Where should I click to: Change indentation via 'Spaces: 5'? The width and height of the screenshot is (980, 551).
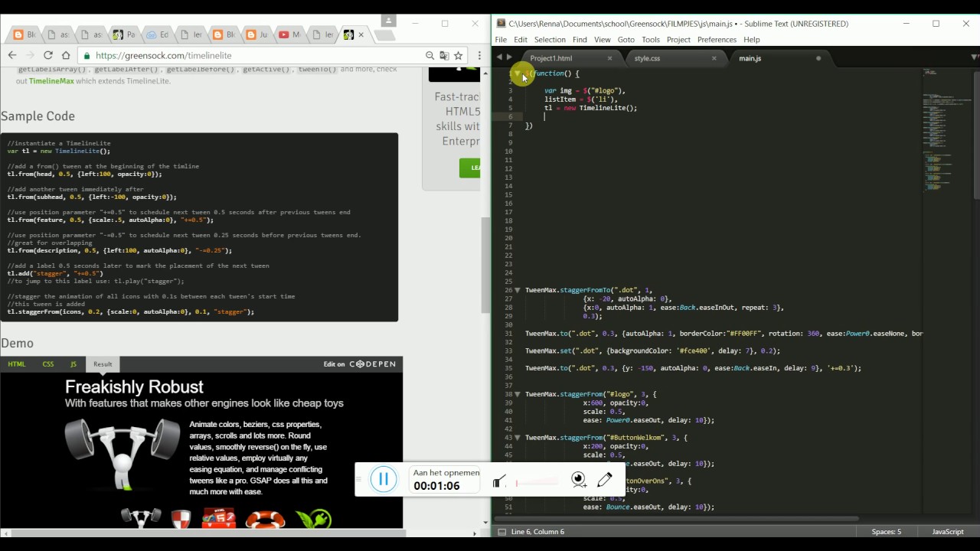tap(886, 532)
